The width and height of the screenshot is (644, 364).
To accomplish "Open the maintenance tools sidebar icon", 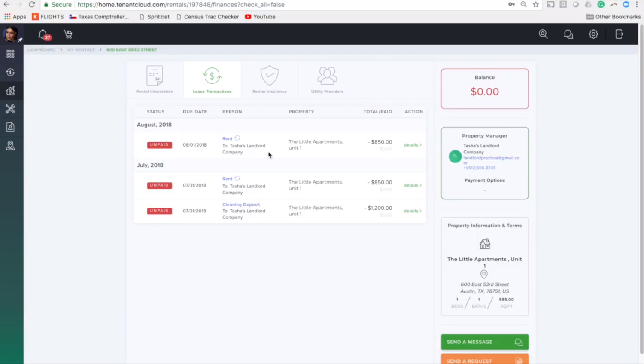I will tap(10, 109).
